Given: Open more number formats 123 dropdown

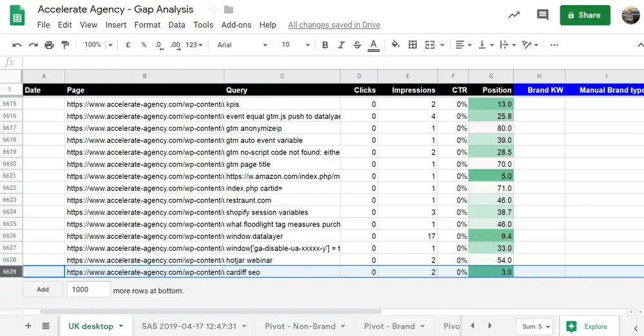Looking at the screenshot, I should (194, 45).
